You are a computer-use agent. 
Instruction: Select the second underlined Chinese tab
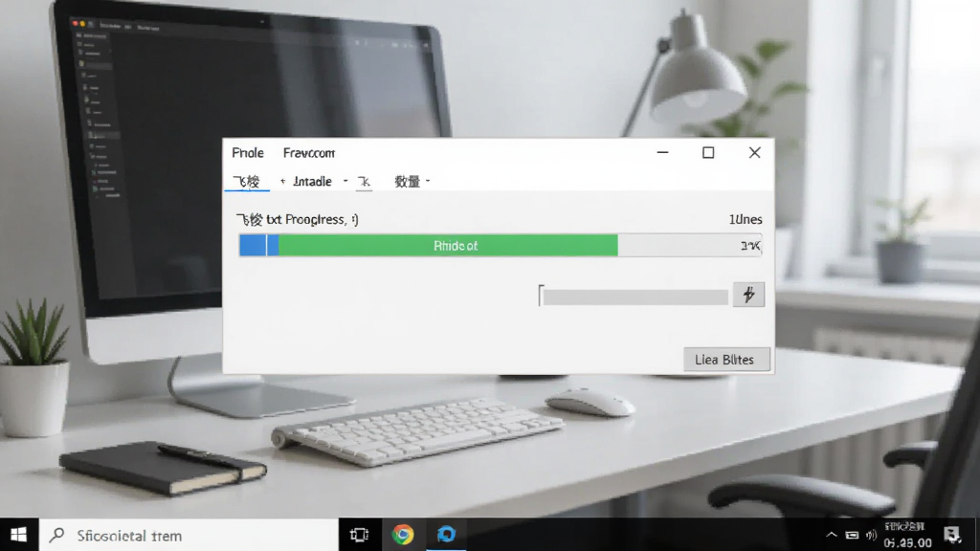[364, 182]
